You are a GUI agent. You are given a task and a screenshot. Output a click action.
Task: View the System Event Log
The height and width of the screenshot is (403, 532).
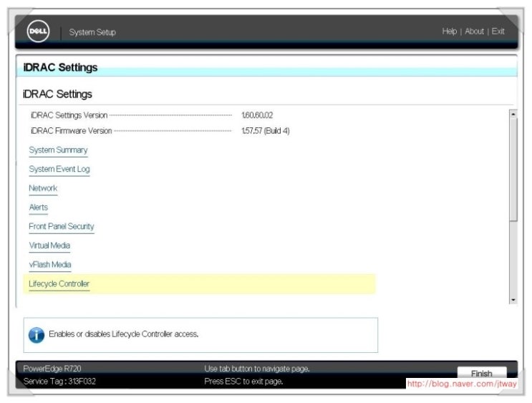[59, 170]
